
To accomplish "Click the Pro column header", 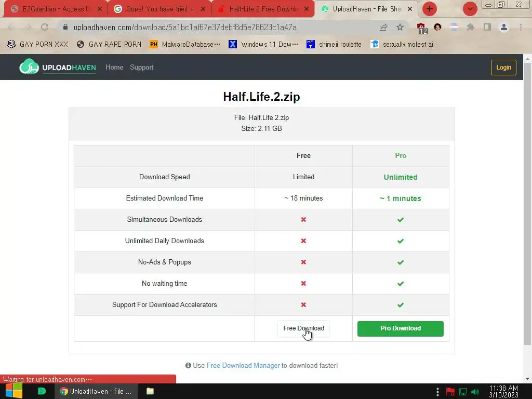I will (401, 155).
